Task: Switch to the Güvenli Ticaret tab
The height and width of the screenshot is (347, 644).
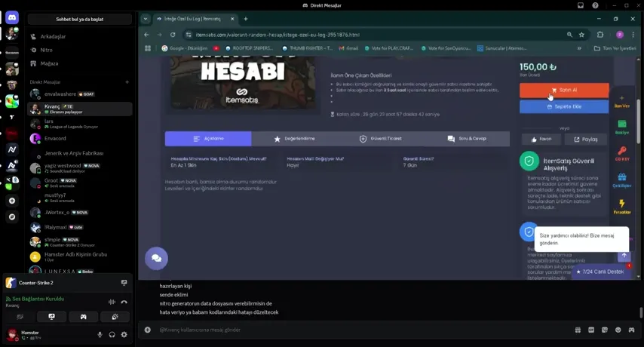Action: (x=381, y=139)
